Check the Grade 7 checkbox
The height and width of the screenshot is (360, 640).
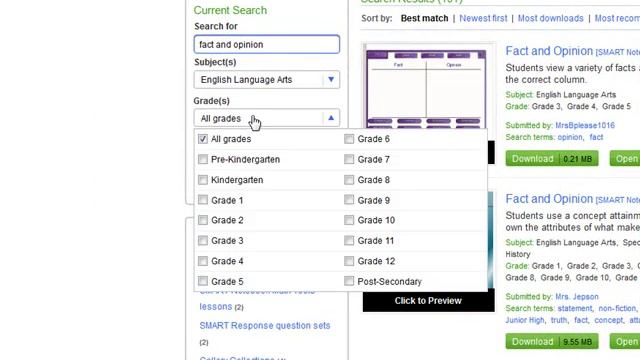tap(349, 159)
